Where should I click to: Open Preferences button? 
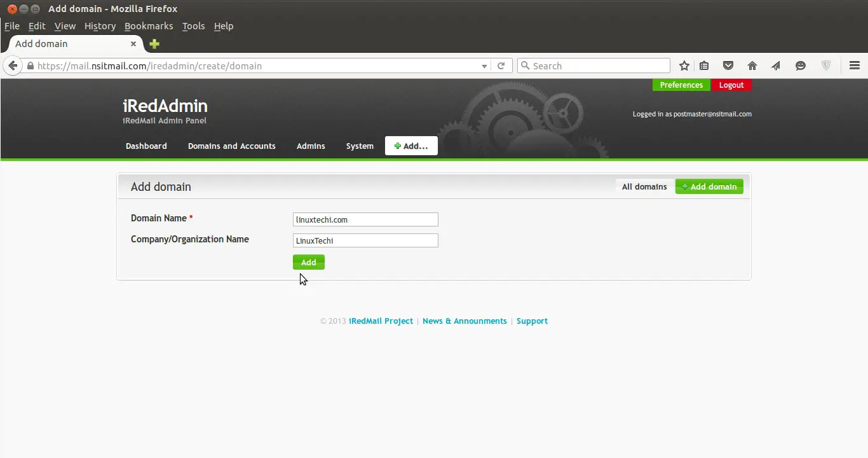coord(681,85)
